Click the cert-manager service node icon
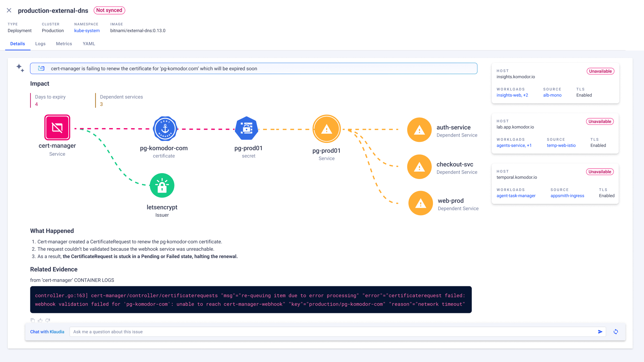 [x=57, y=128]
